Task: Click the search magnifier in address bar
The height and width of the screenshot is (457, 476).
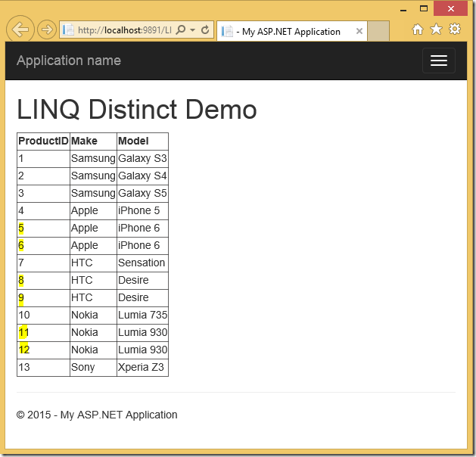Action: tap(181, 30)
